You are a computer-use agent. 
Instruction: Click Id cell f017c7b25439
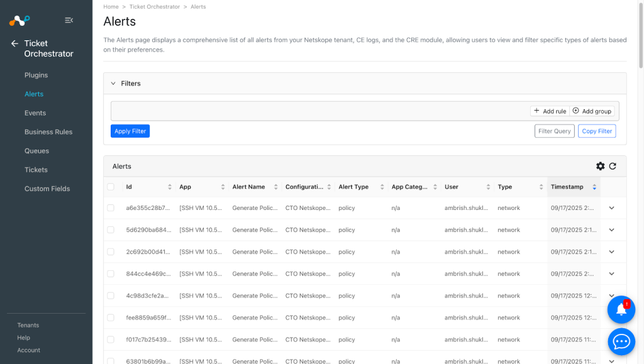point(148,339)
